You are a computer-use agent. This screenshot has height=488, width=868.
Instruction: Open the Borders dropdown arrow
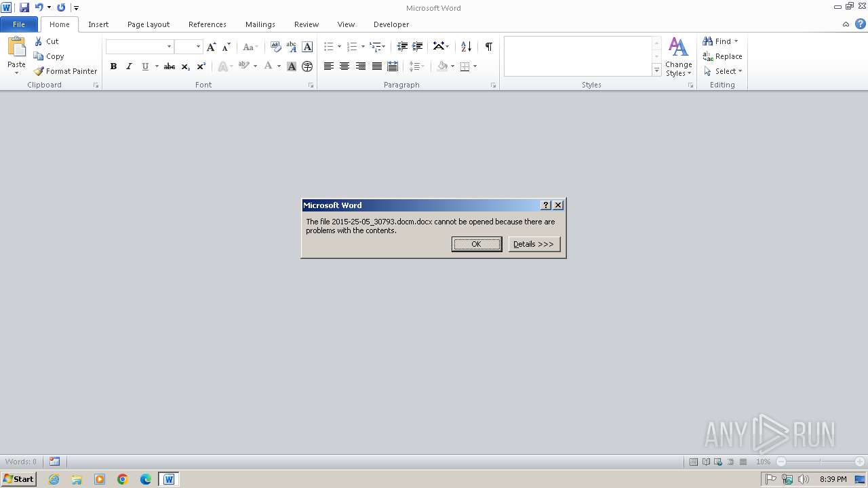coord(475,66)
